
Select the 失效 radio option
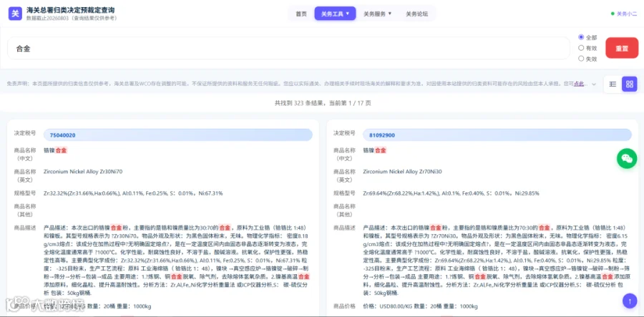[x=581, y=59]
